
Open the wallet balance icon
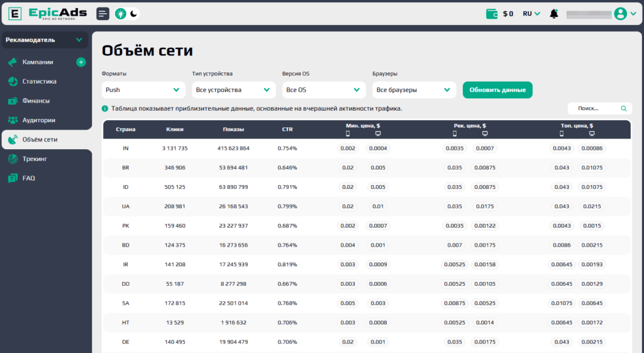[492, 14]
